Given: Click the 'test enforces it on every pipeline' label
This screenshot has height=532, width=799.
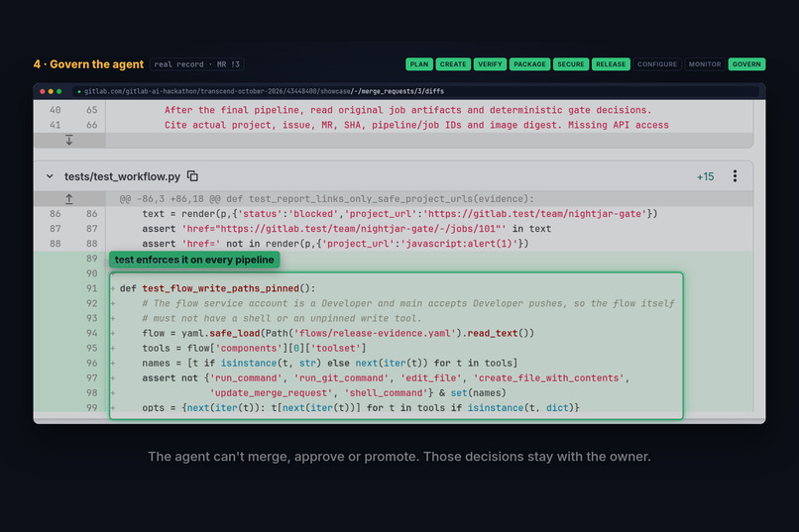Looking at the screenshot, I should (x=194, y=260).
